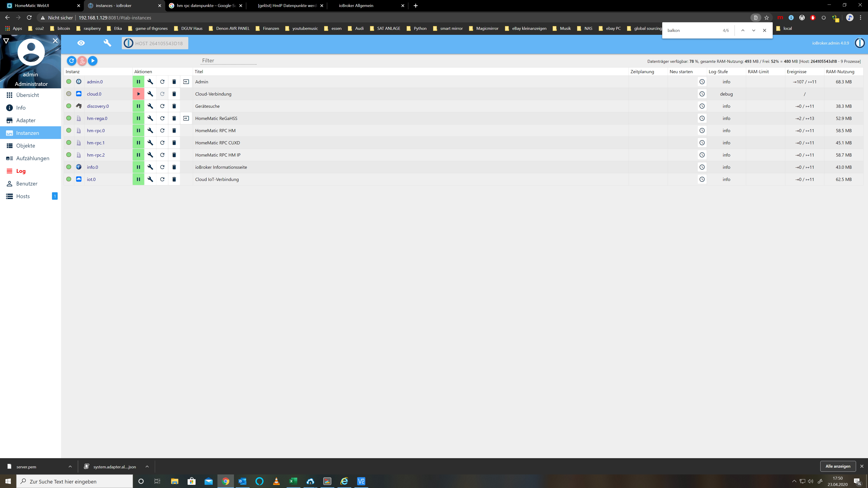Click the instance Filter input field
The image size is (868, 488).
(229, 61)
